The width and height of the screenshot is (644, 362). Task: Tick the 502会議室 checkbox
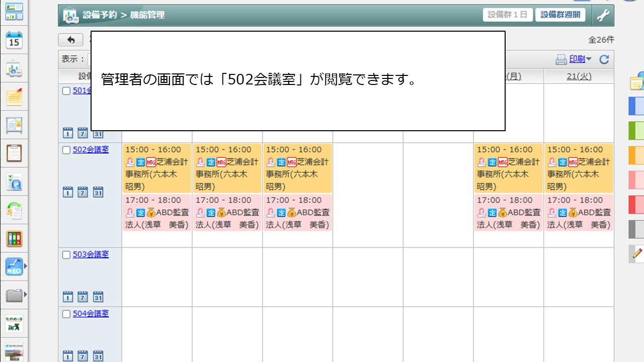click(66, 150)
